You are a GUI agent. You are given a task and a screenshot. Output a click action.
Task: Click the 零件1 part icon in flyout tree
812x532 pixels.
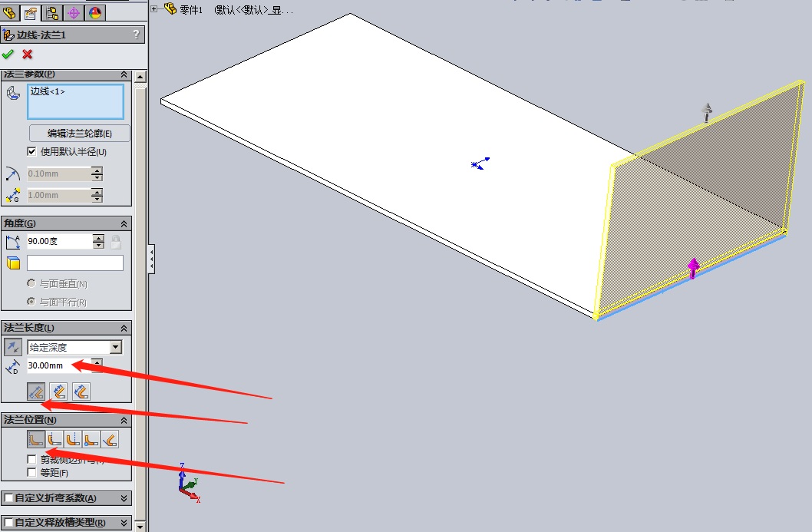tap(170, 8)
